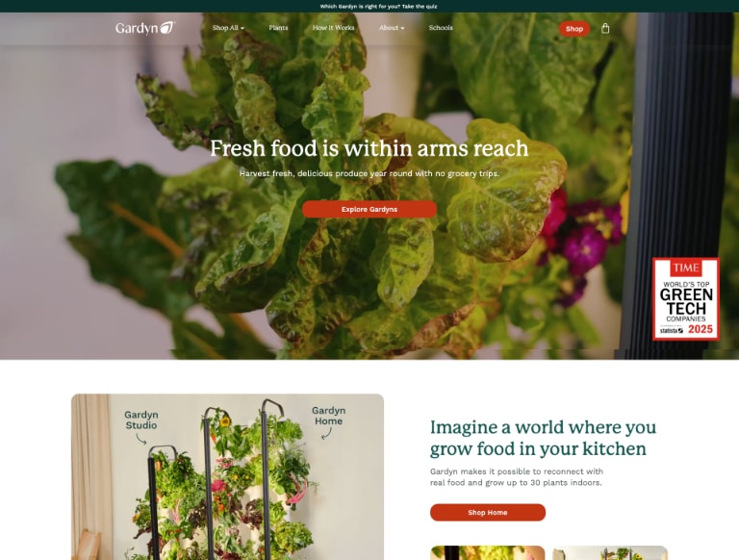Click the caret arrow beside Shop All
Image resolution: width=739 pixels, height=560 pixels.
[242, 28]
